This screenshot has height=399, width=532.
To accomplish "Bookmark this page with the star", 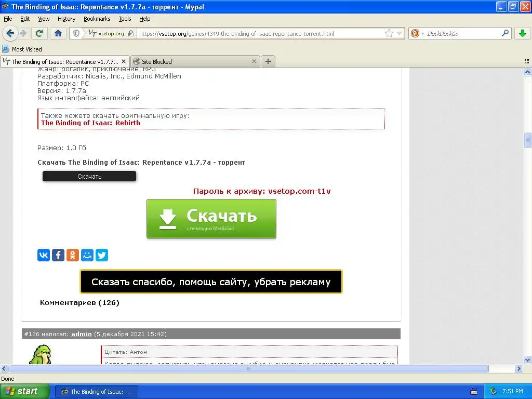I will pyautogui.click(x=389, y=33).
